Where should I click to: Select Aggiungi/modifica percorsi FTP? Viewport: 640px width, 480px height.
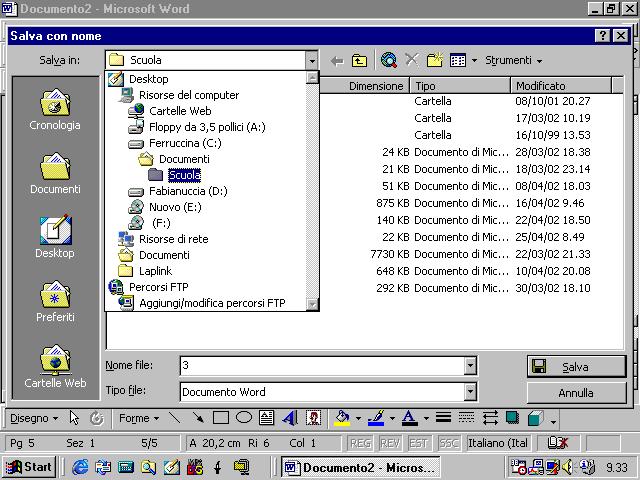(x=212, y=303)
